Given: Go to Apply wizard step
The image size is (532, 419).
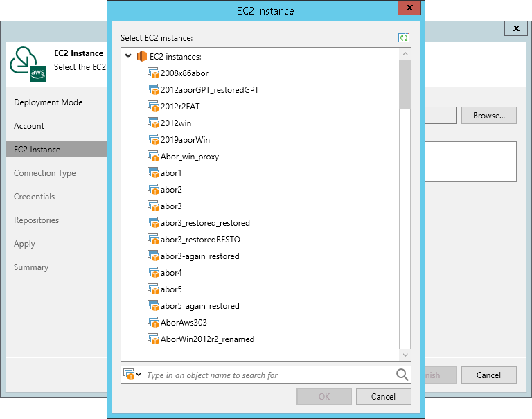Looking at the screenshot, I should pyautogui.click(x=24, y=244).
